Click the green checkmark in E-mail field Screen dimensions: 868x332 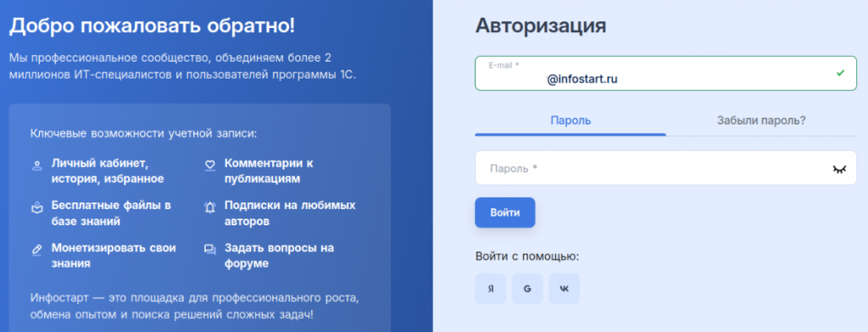click(840, 73)
